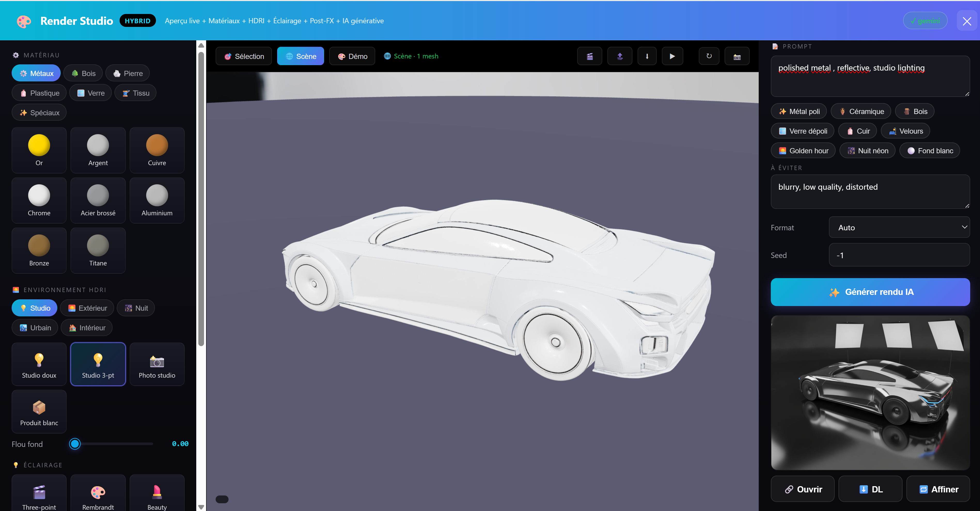Apply the Aluminium material swatch
980x511 pixels.
[x=157, y=201]
